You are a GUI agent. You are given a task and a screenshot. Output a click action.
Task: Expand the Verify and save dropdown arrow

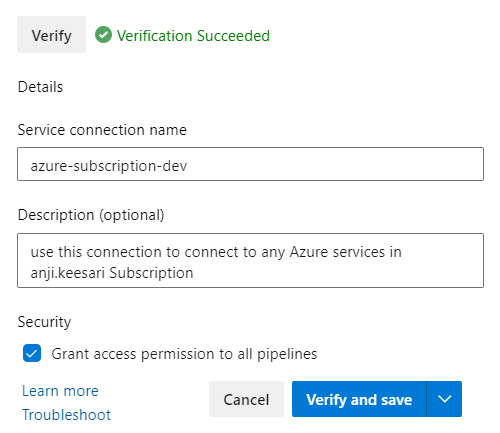coord(444,399)
